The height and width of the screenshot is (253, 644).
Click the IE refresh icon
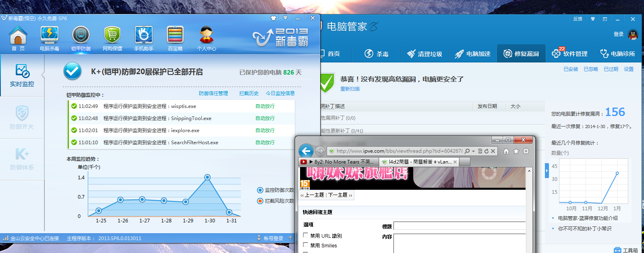[487, 151]
